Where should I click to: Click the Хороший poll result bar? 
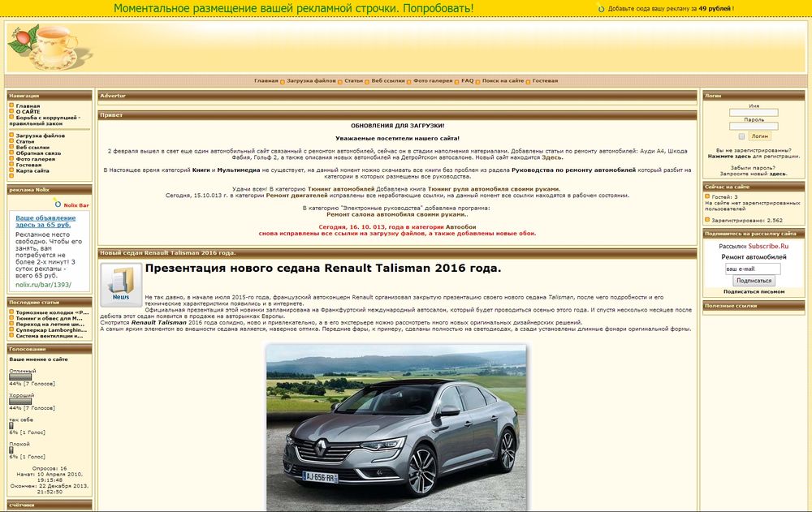(x=20, y=402)
